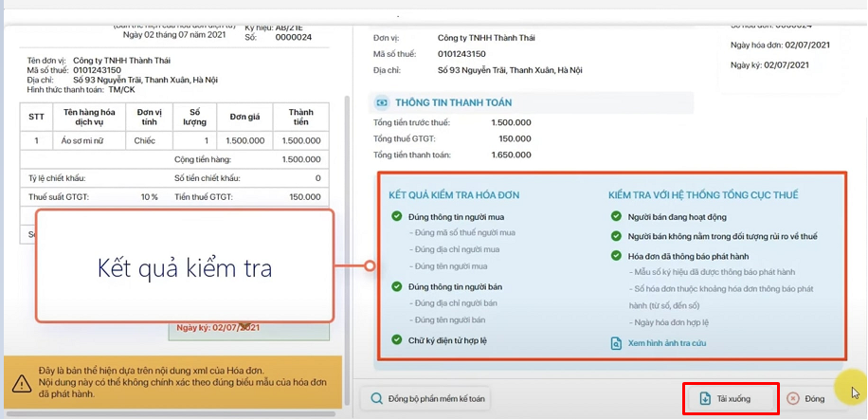Click the warning triangle icon in yellow banner
The width and height of the screenshot is (868, 420).
click(22, 383)
